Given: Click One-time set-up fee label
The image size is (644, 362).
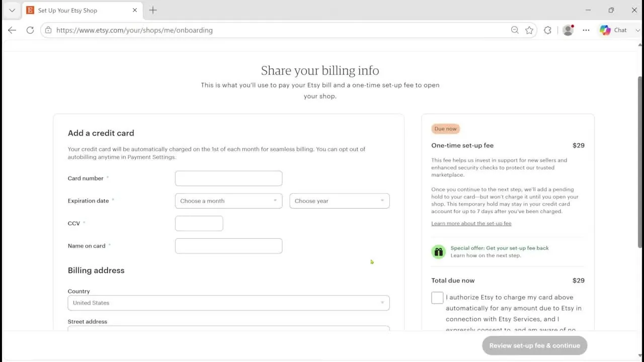Looking at the screenshot, I should (462, 145).
